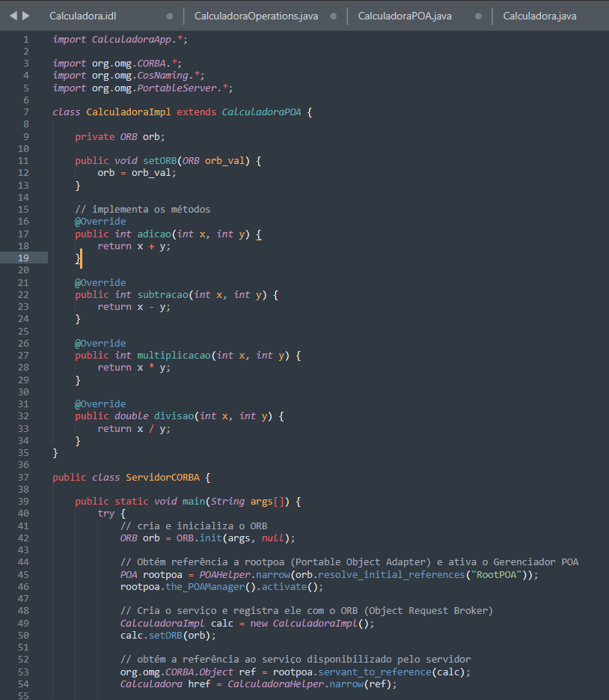The height and width of the screenshot is (700, 609).
Task: Place cursor on 'CalculadoraImpl' class name
Action: pyautogui.click(x=129, y=112)
